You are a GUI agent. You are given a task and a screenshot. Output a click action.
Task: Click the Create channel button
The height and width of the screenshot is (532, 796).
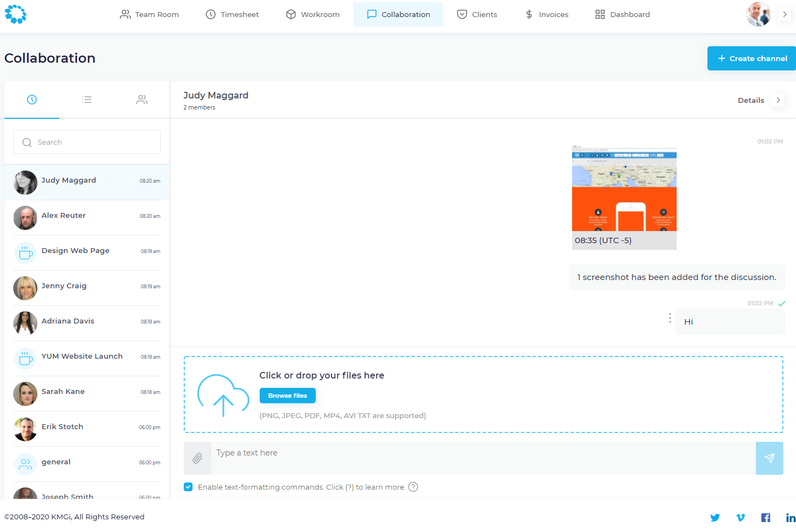[751, 58]
